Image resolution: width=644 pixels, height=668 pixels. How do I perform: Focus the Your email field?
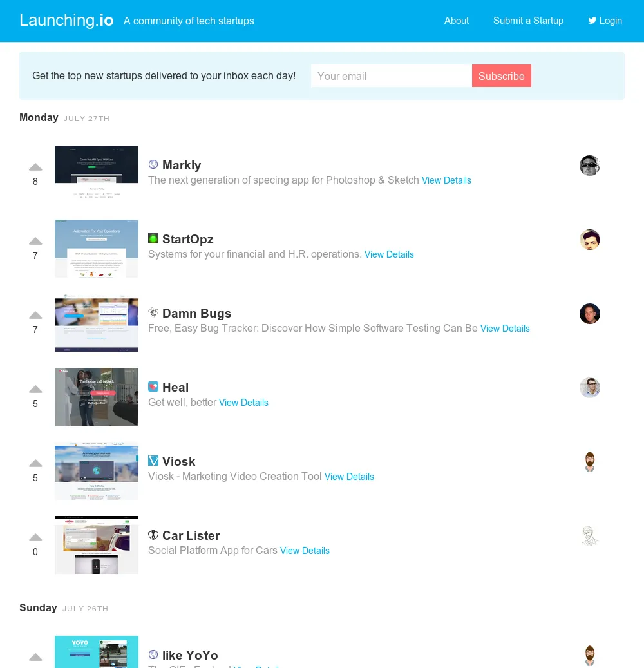pos(392,76)
